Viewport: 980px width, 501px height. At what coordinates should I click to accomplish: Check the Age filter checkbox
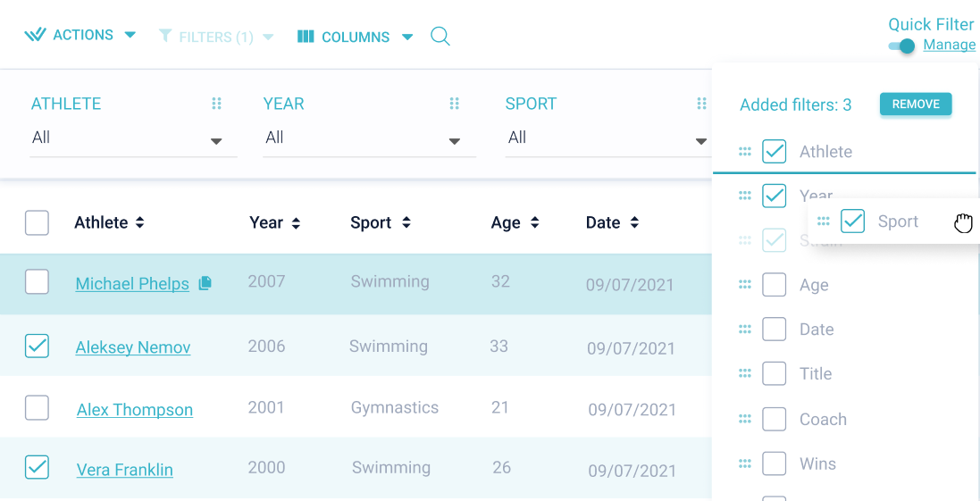click(775, 285)
